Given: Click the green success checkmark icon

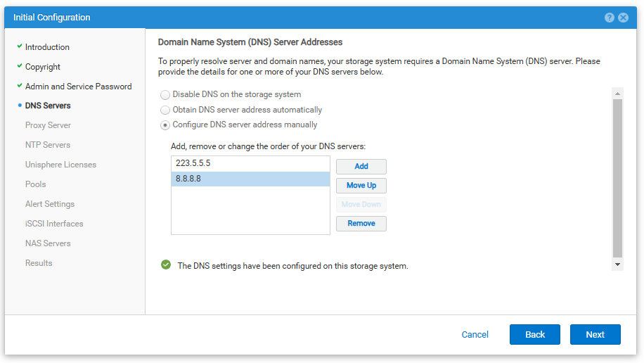Looking at the screenshot, I should click(x=166, y=265).
